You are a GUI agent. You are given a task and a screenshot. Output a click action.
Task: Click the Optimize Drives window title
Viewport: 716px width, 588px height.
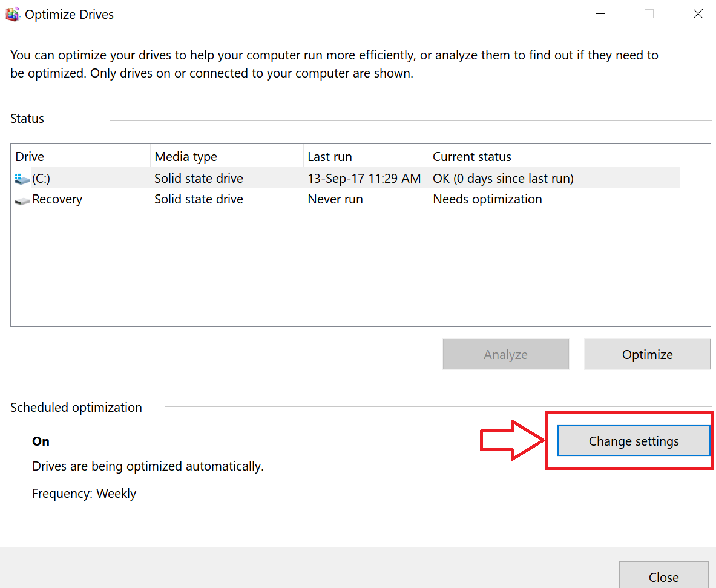(x=69, y=15)
